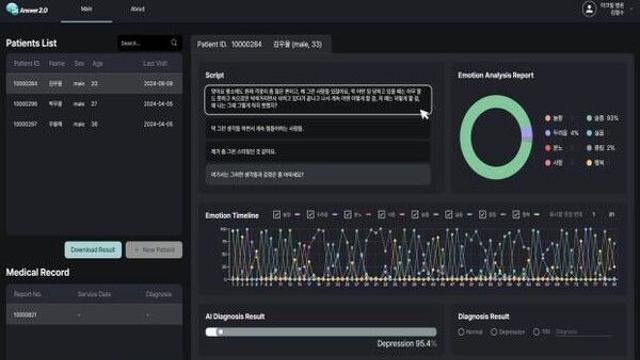Click the New Patient button
This screenshot has width=640, height=360.
(x=154, y=249)
